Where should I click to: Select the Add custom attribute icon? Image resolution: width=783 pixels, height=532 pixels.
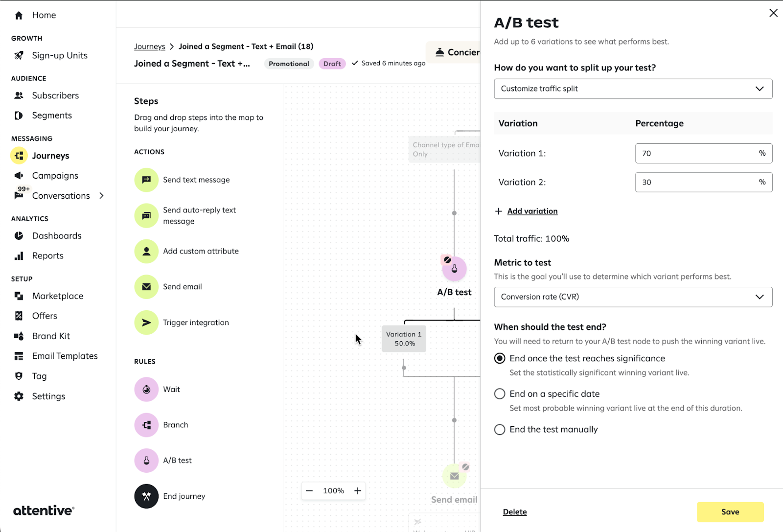(x=146, y=252)
